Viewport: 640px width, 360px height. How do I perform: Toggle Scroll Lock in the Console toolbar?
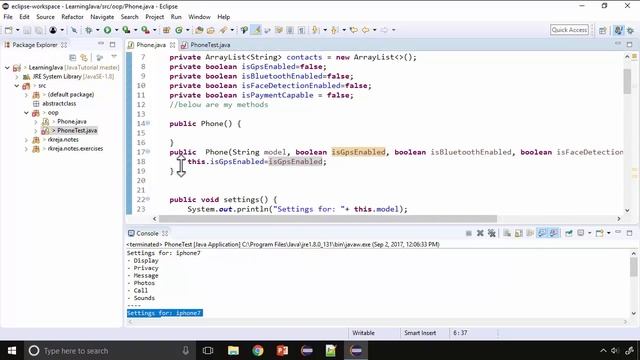click(x=519, y=233)
